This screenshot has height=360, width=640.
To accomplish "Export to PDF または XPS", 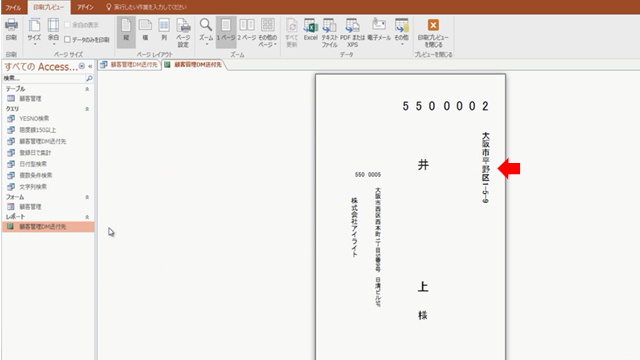I will [353, 33].
